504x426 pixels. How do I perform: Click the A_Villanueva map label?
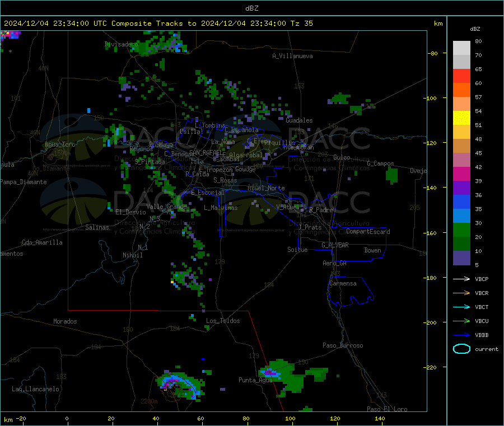[292, 56]
